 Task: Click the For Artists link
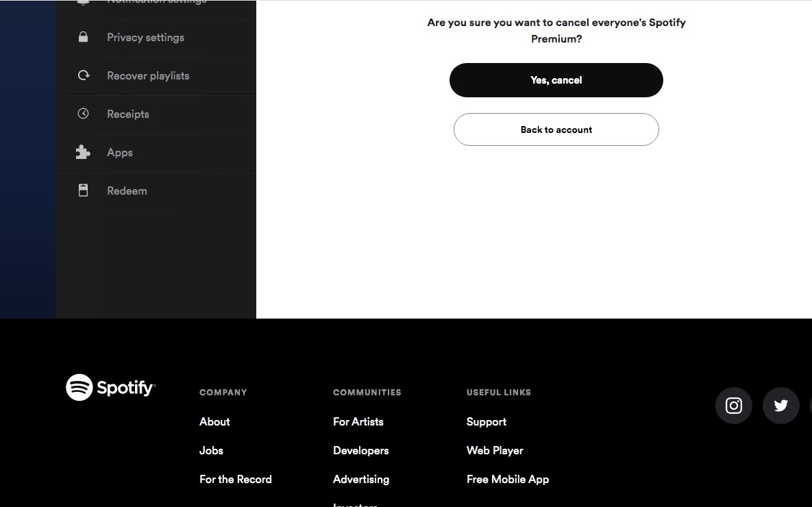358,421
